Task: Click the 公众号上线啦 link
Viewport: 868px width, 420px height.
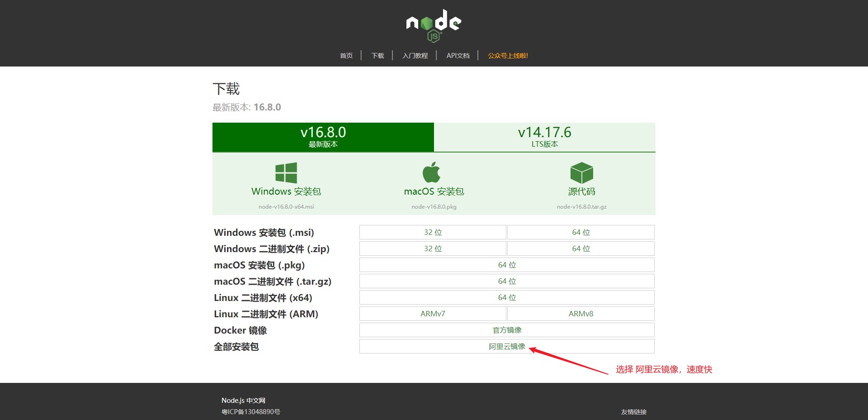Action: pos(508,55)
